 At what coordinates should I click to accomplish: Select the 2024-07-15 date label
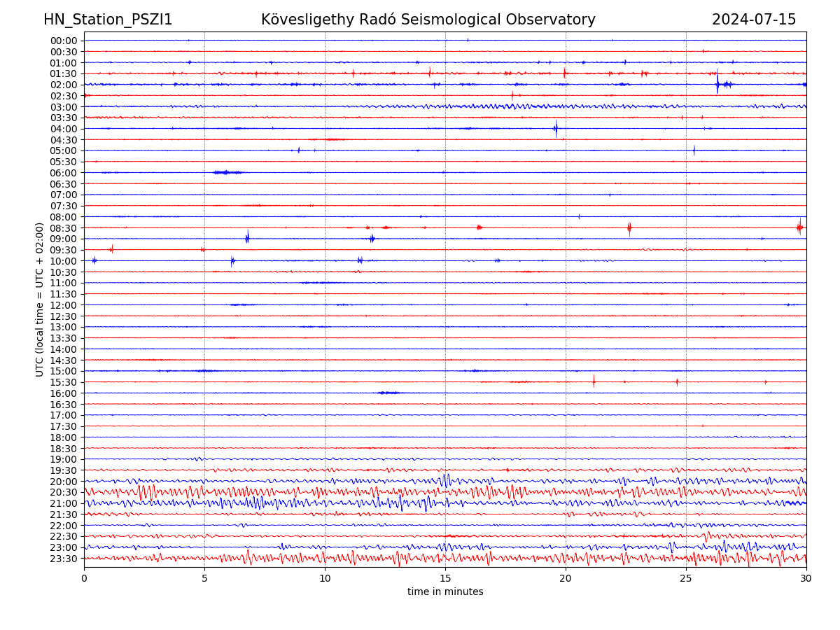tap(753, 20)
